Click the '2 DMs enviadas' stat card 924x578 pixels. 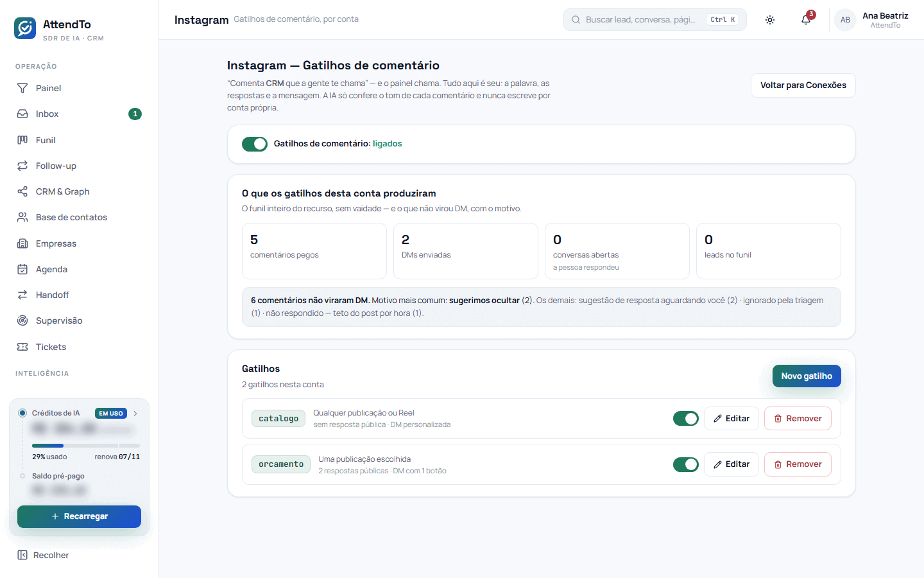pyautogui.click(x=466, y=251)
